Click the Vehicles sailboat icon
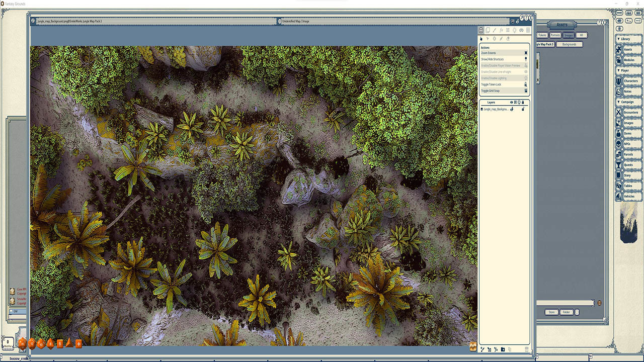 [619, 196]
